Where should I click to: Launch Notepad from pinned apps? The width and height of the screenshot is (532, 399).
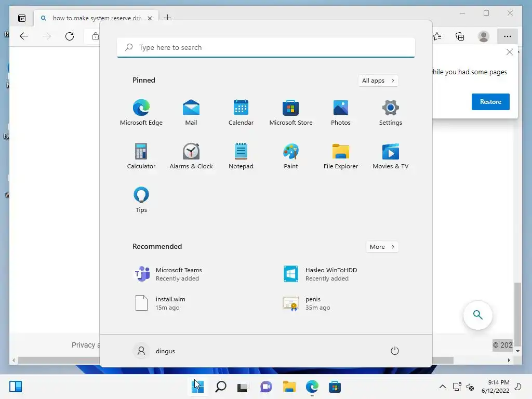pyautogui.click(x=241, y=156)
